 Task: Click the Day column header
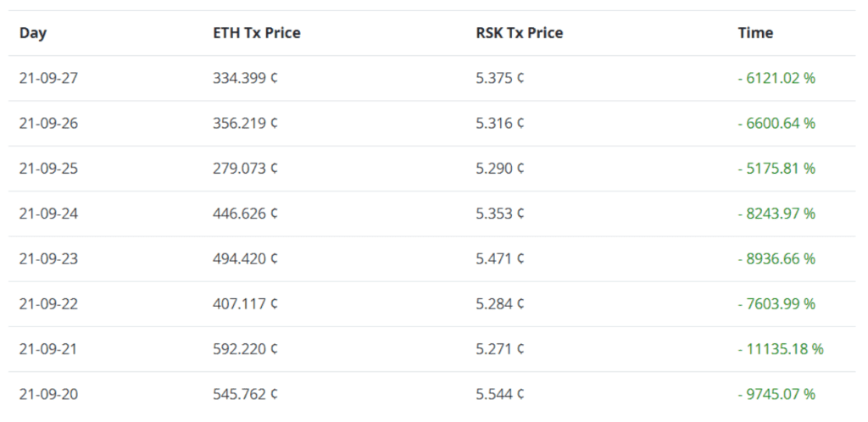point(33,33)
